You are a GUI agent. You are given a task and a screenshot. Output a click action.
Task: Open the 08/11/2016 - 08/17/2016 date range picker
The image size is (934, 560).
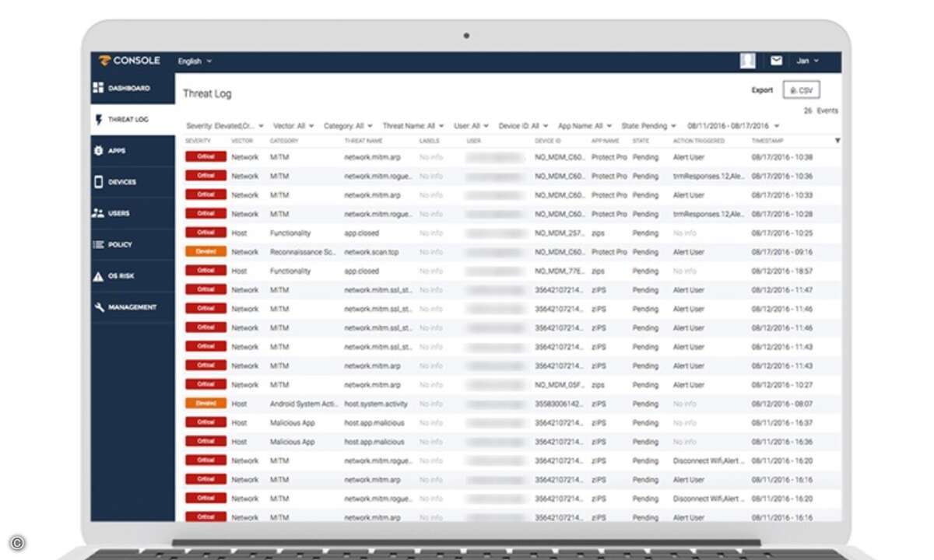(x=733, y=126)
